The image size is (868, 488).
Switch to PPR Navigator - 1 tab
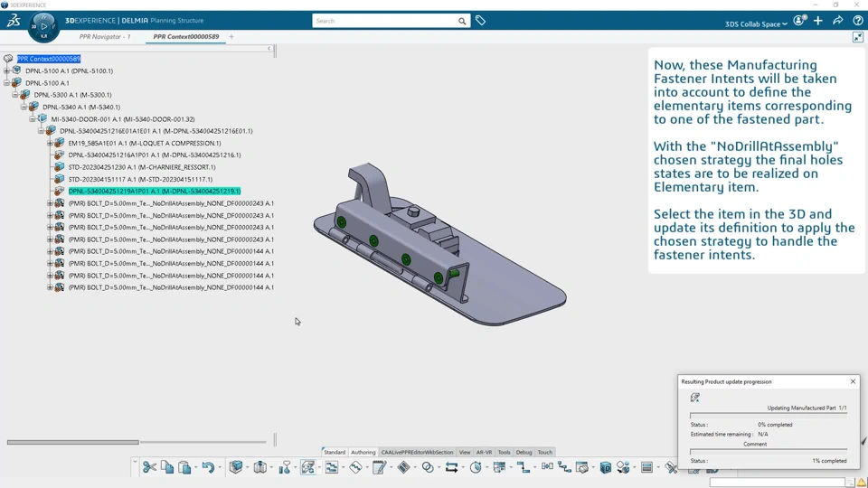[105, 36]
